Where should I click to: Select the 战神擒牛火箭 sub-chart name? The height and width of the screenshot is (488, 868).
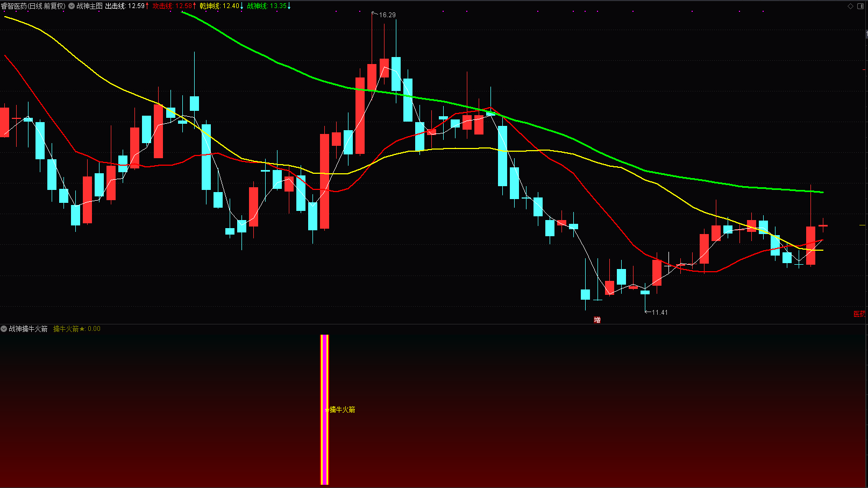point(28,329)
